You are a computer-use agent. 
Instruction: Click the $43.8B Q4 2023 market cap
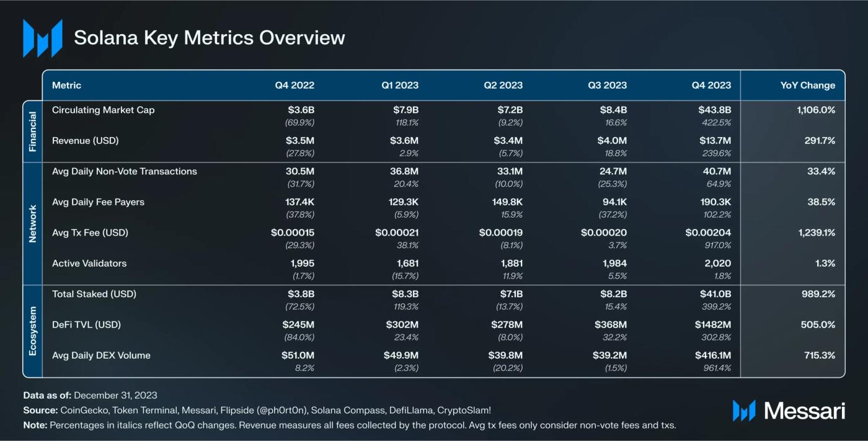pos(715,110)
